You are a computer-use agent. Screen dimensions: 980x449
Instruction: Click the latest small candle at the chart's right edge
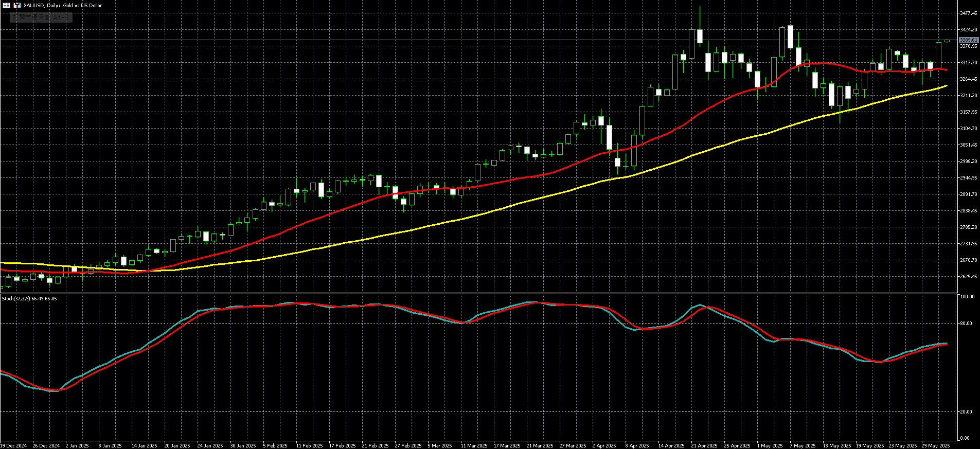tap(947, 41)
